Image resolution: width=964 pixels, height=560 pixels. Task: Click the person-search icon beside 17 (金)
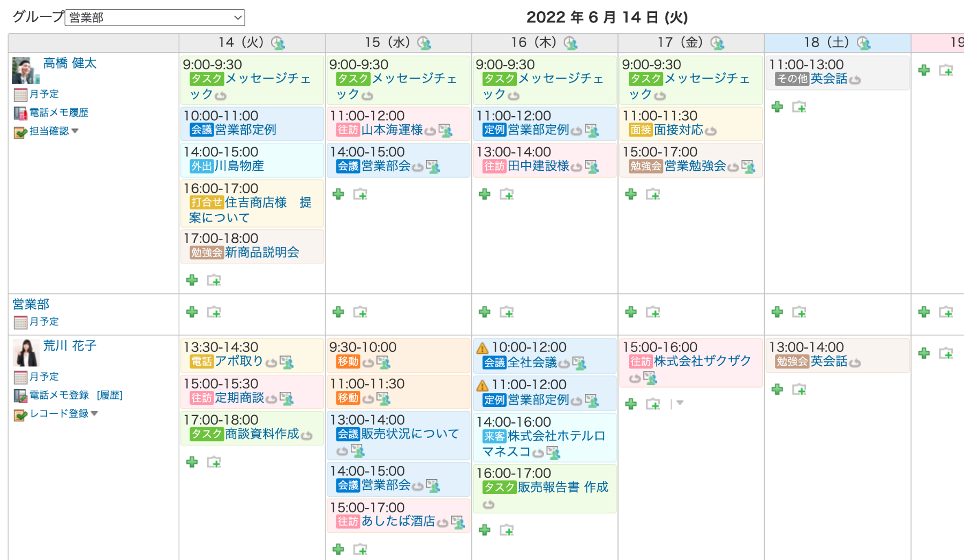[717, 43]
